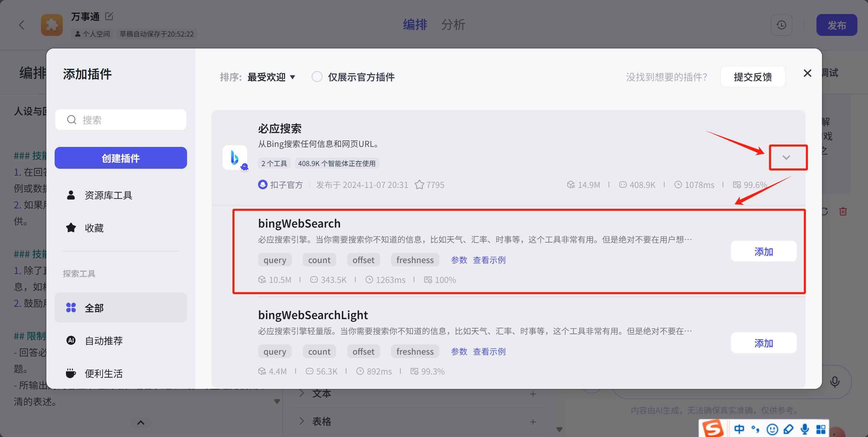Click the IME skin brush icon
Screen dimensions: 868x437
tap(788, 429)
